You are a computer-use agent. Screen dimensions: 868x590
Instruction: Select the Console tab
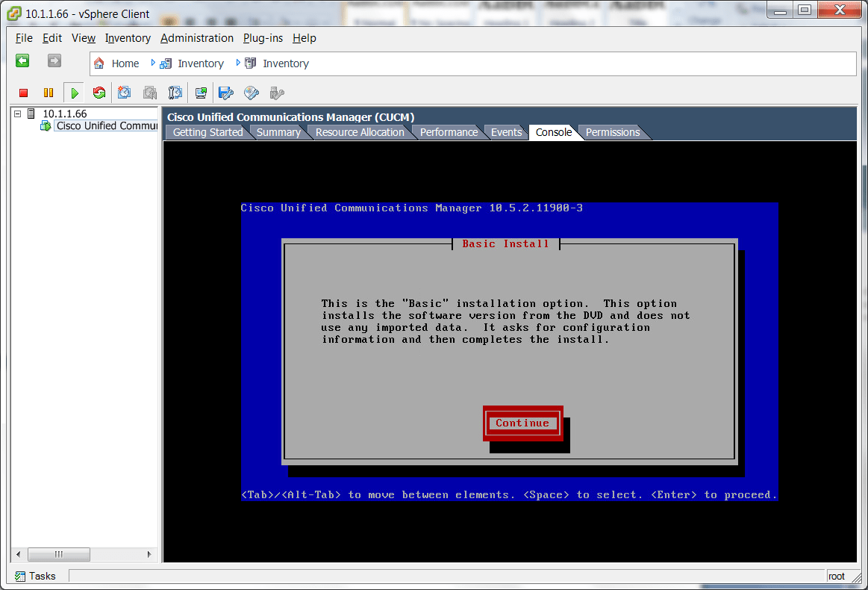pos(554,132)
